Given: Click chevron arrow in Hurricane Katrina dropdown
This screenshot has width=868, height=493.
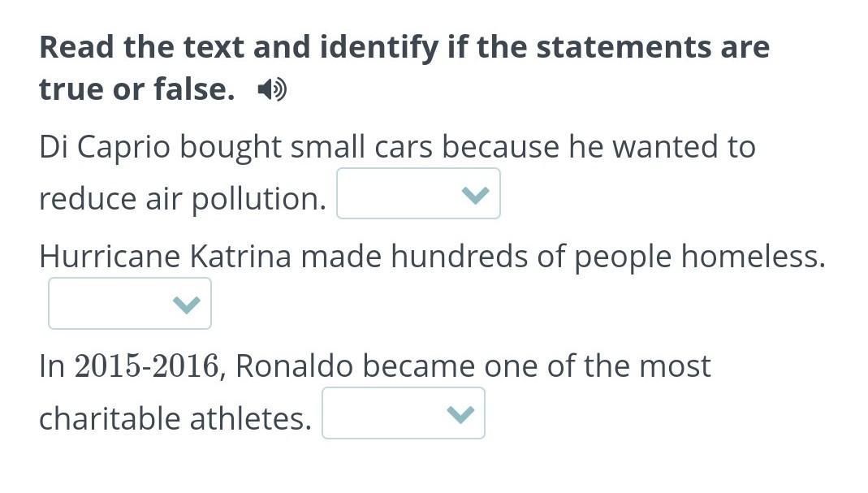Looking at the screenshot, I should tap(187, 305).
